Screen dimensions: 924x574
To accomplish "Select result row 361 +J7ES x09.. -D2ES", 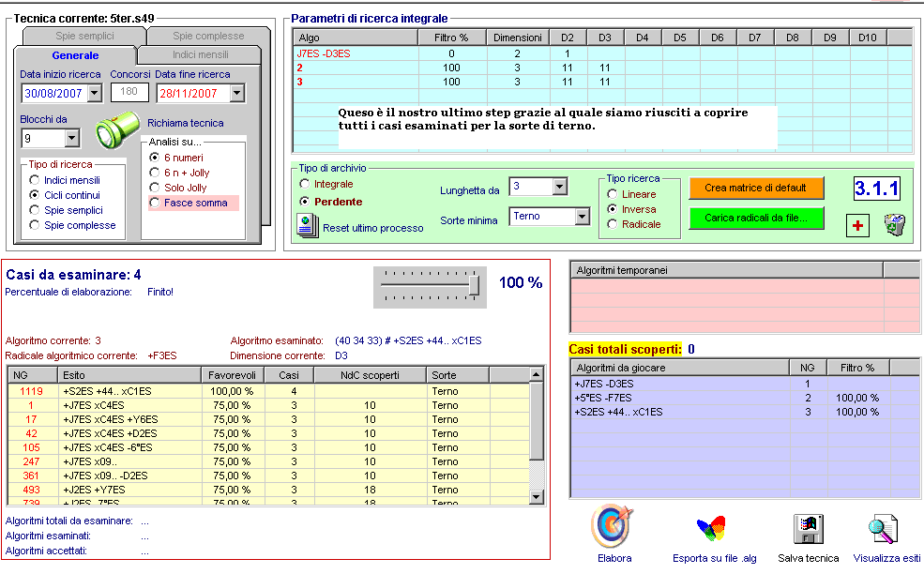I will (268, 476).
